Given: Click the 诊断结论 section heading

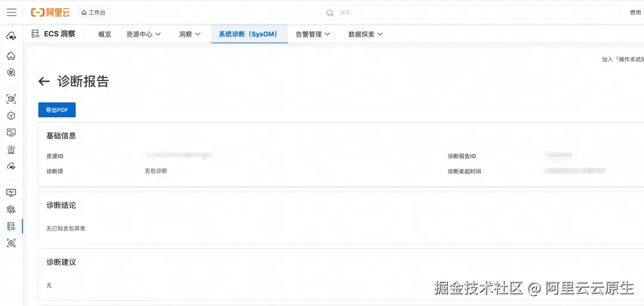Looking at the screenshot, I should pyautogui.click(x=61, y=205).
